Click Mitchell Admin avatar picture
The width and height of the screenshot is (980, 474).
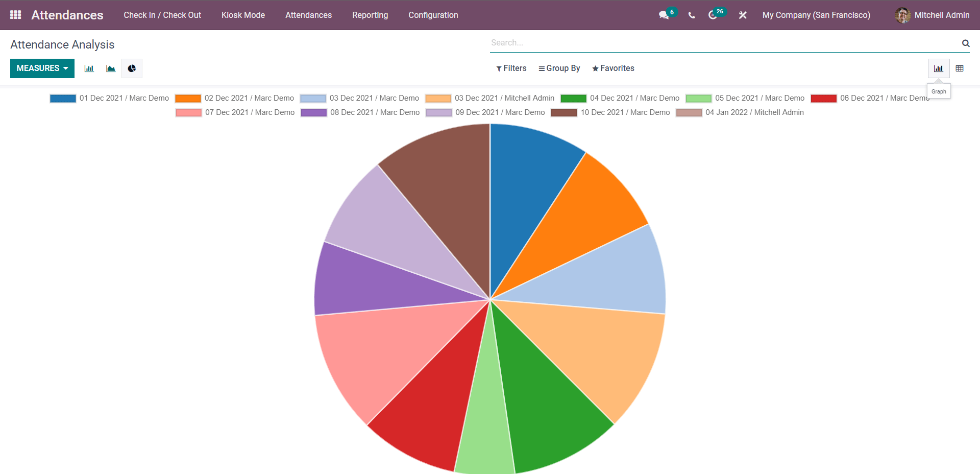coord(902,15)
